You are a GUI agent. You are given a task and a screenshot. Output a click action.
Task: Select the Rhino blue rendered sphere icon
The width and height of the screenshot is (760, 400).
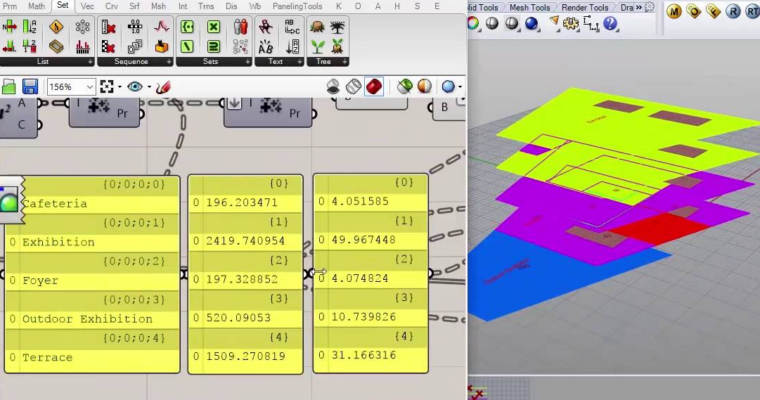(532, 23)
